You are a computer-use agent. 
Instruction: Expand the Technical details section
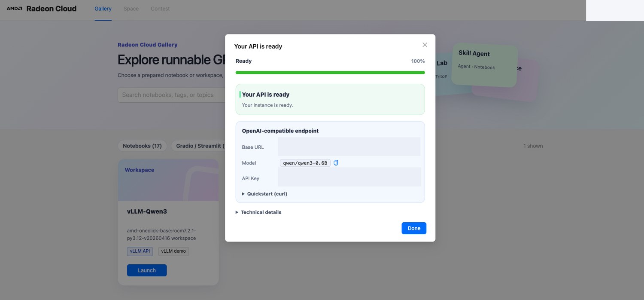(258, 212)
